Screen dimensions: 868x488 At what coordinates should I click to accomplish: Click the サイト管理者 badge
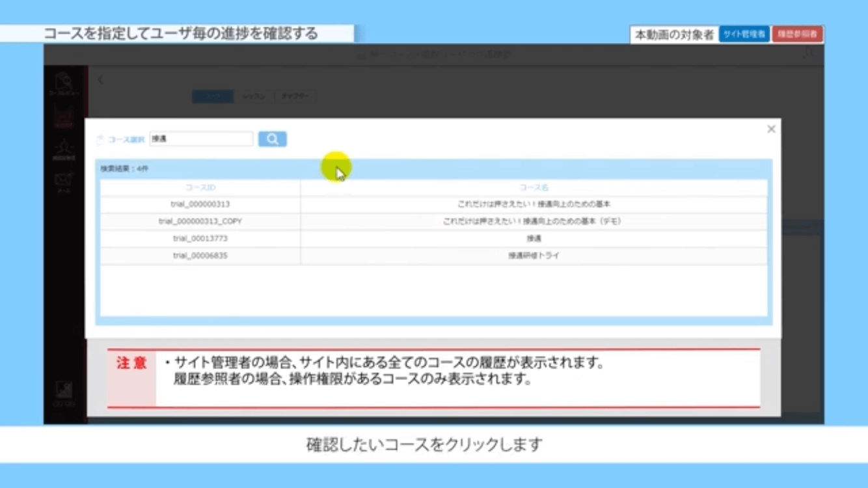[744, 35]
